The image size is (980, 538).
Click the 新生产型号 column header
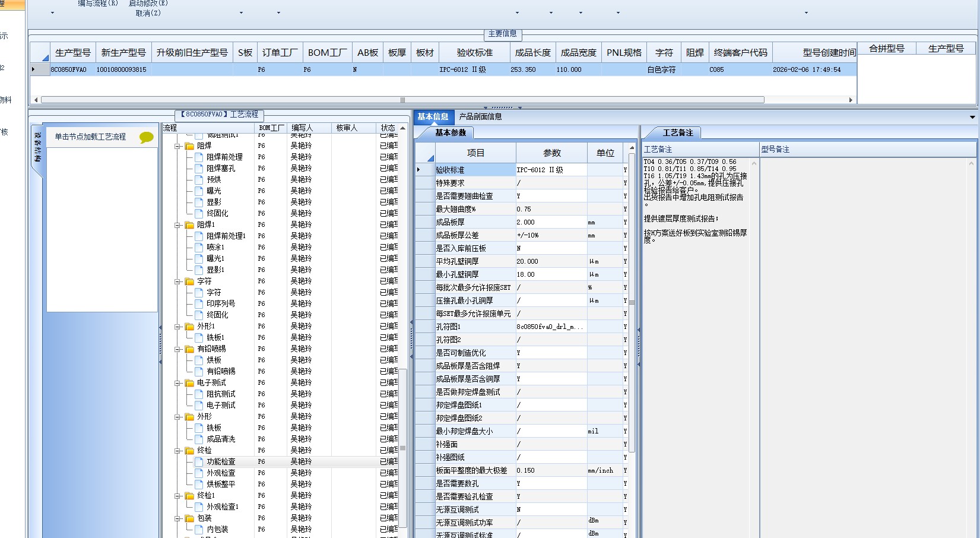123,53
